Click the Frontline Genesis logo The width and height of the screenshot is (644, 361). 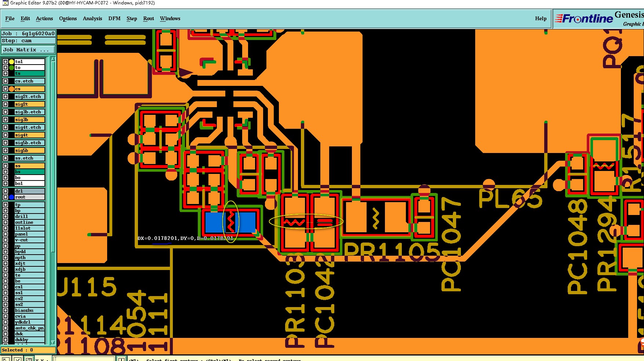point(599,19)
